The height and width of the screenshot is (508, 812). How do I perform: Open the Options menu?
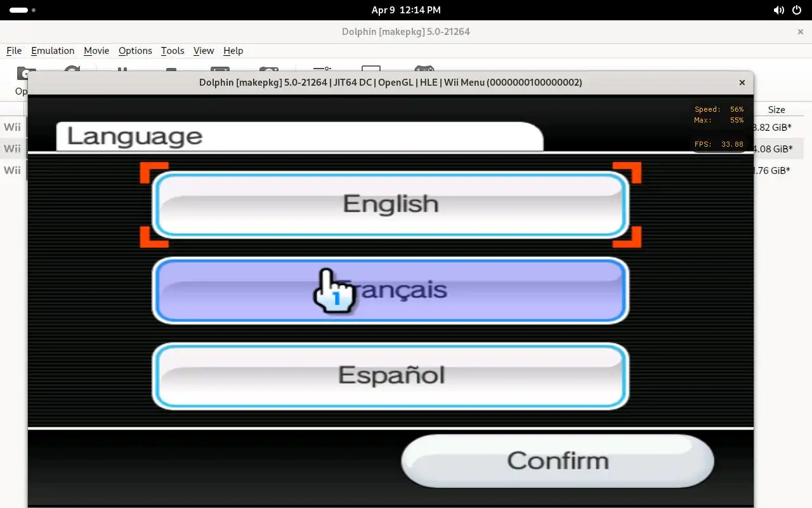click(135, 51)
